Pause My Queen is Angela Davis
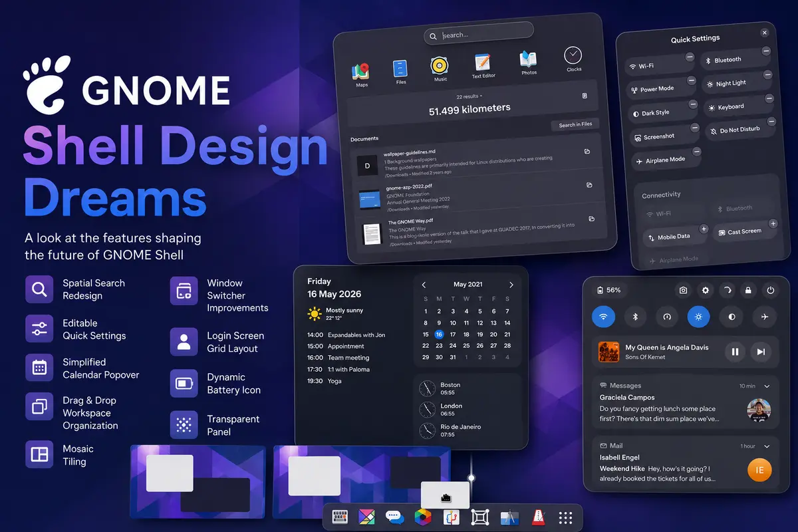This screenshot has height=532, width=798. [x=735, y=352]
